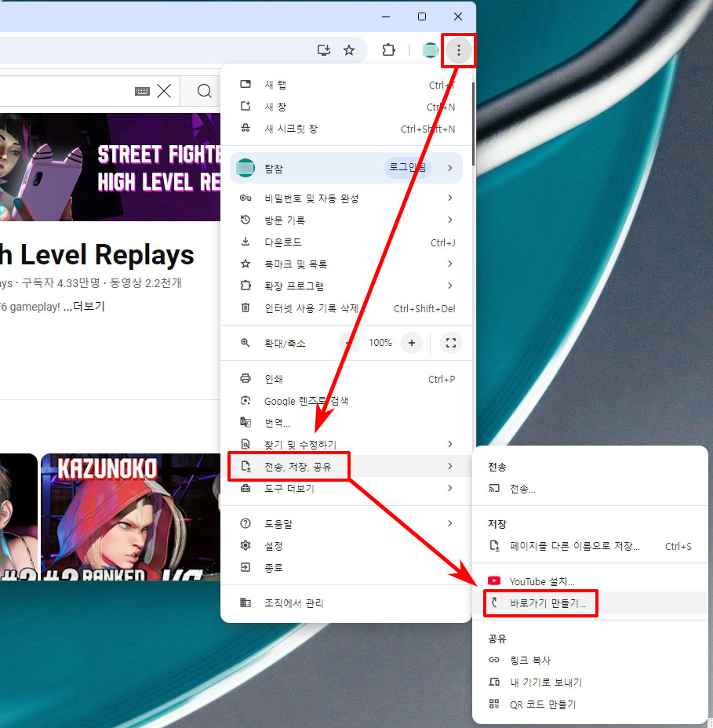Select 바로가기 만들기... submenu item

click(590, 603)
